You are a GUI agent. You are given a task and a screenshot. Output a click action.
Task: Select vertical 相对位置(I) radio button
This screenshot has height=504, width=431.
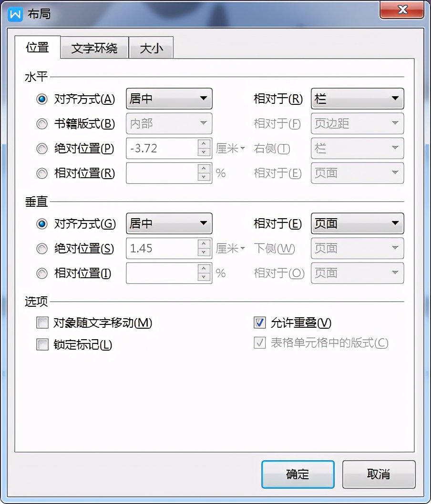[42, 273]
